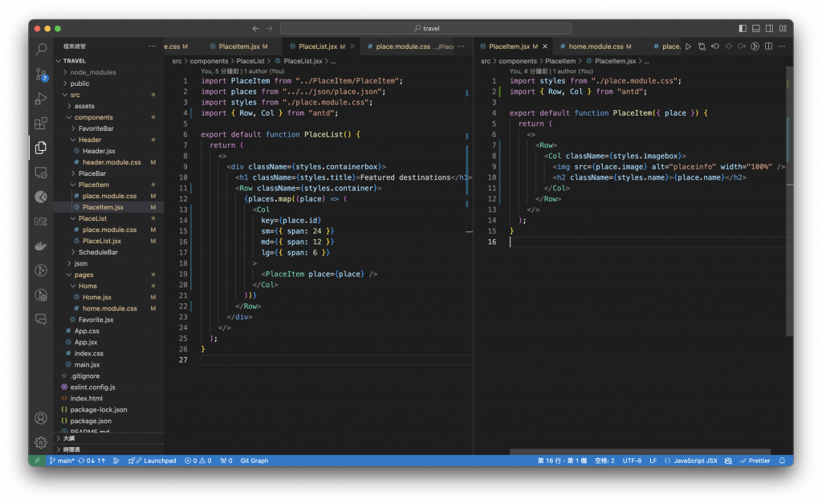Open Source Control view with 7 badge
This screenshot has height=504, width=822.
[x=41, y=74]
